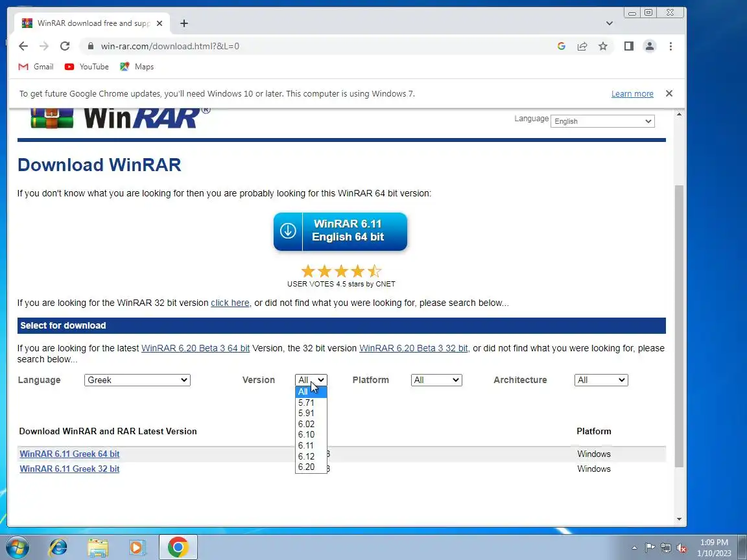Click the 'Platform' column header
The height and width of the screenshot is (560, 747).
pyautogui.click(x=593, y=432)
